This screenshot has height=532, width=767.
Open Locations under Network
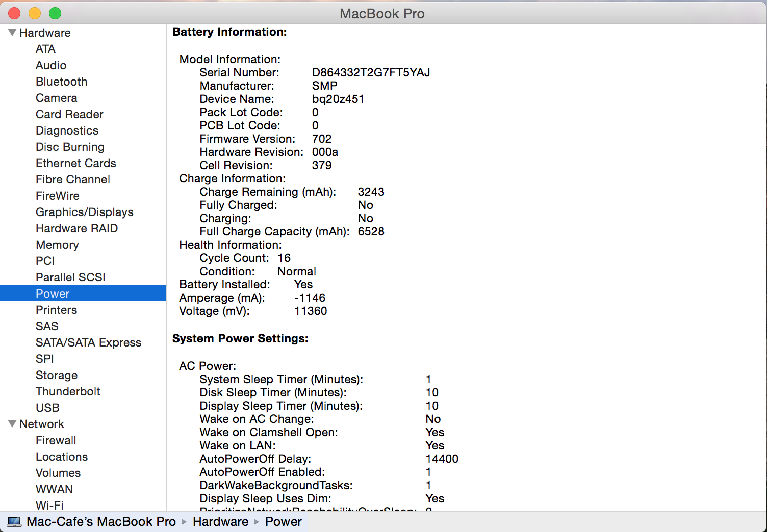(62, 457)
